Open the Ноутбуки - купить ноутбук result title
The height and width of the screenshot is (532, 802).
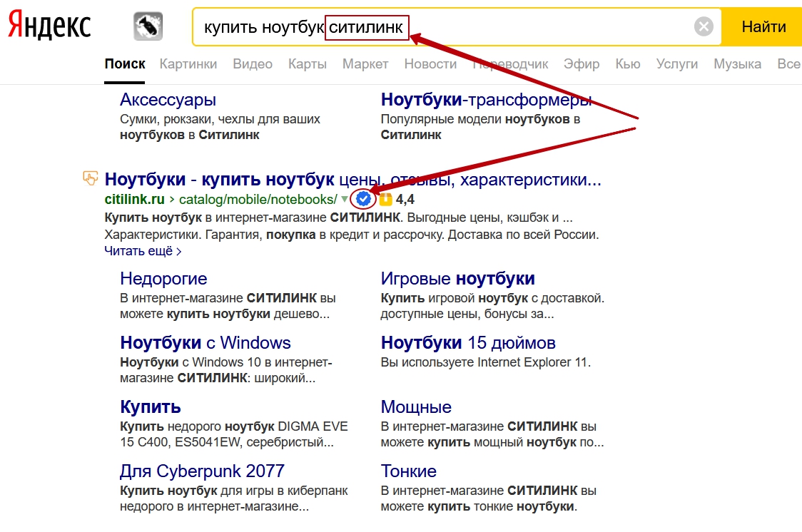click(353, 180)
